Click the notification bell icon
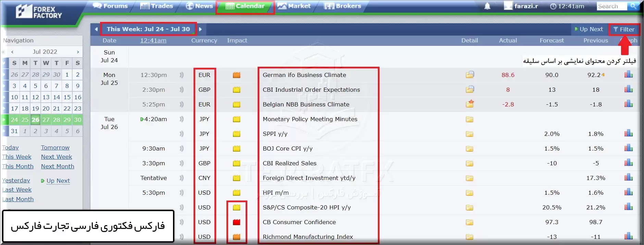The height and width of the screenshot is (245, 644). tap(487, 6)
